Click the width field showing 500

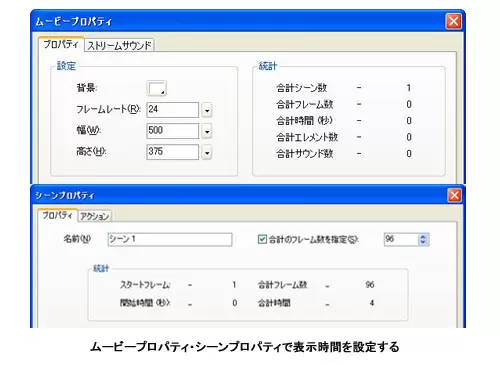pos(173,131)
